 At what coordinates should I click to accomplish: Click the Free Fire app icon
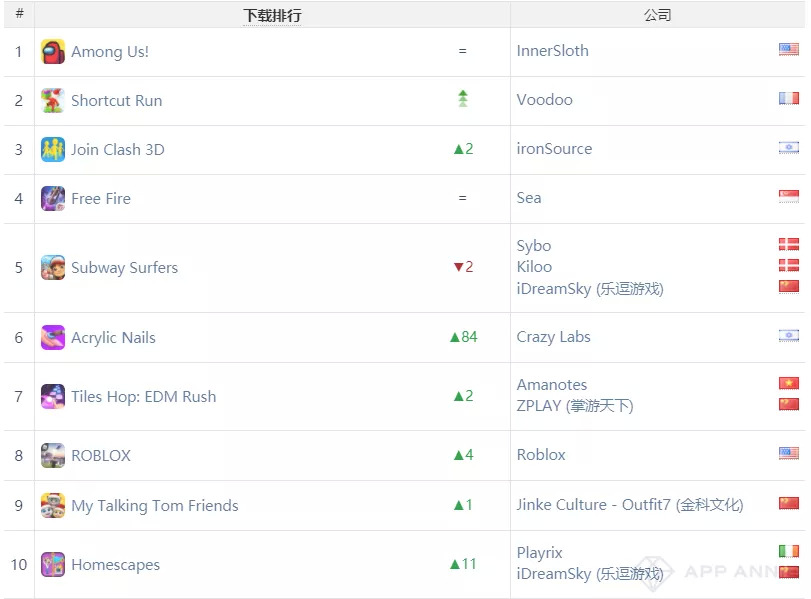tap(53, 199)
